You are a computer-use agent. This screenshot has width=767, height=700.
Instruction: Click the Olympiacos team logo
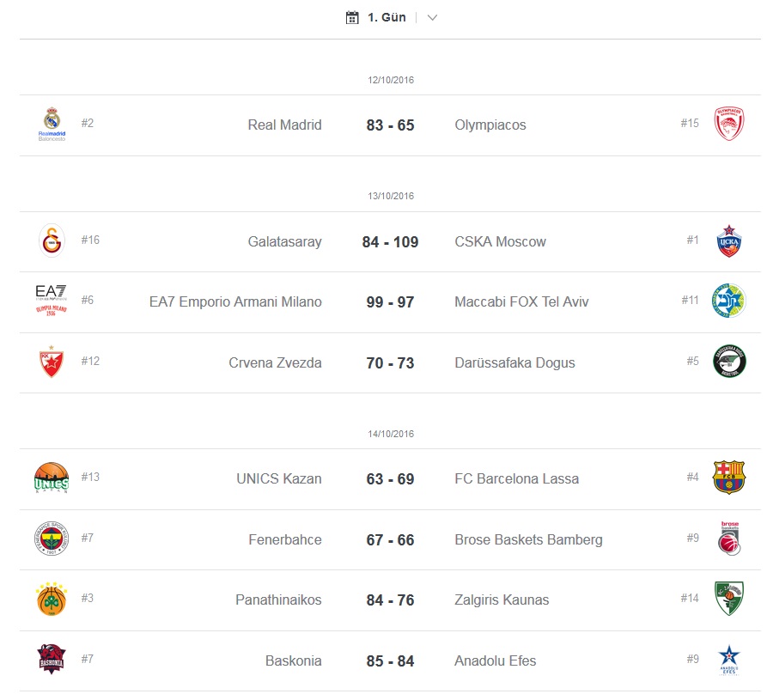(x=729, y=124)
